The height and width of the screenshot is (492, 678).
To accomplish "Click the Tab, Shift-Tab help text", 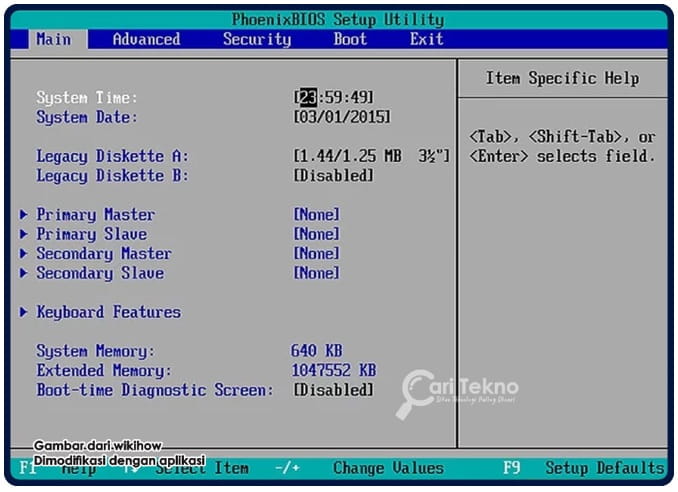I will (563, 147).
